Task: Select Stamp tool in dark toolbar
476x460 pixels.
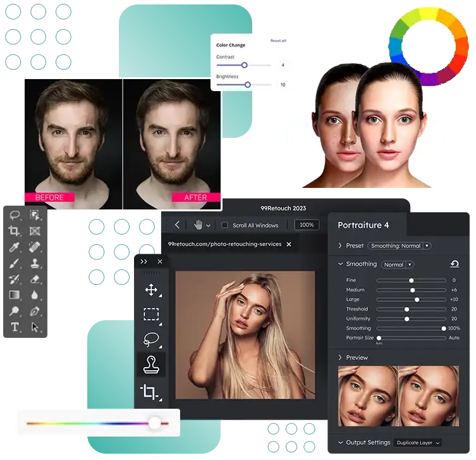Action: [151, 364]
